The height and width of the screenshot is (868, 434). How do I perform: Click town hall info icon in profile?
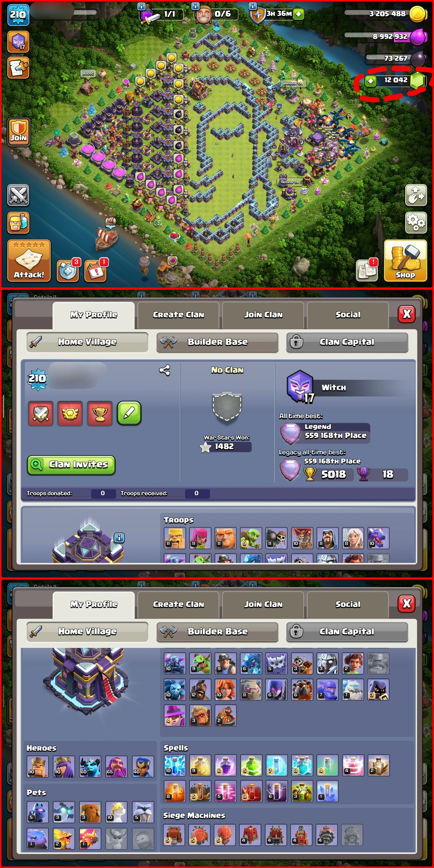click(x=119, y=537)
